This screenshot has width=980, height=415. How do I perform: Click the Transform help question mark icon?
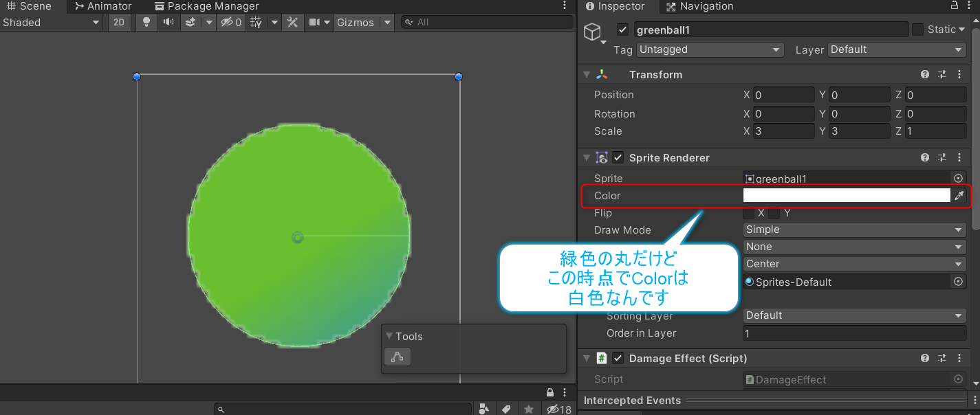924,74
